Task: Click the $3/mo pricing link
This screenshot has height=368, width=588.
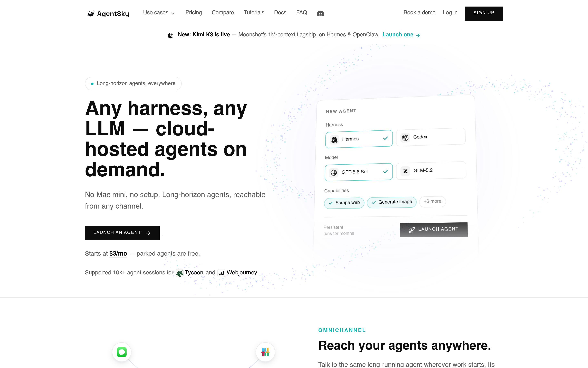Action: 118,254
